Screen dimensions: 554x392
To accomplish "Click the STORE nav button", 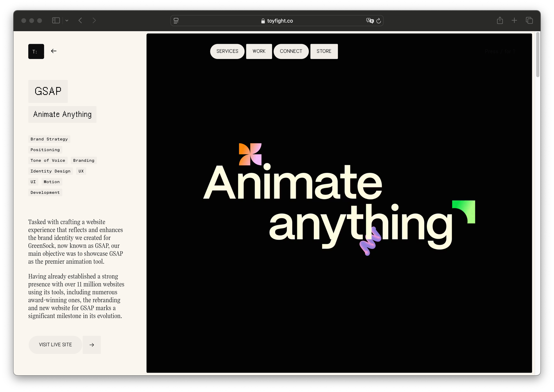I will click(324, 51).
